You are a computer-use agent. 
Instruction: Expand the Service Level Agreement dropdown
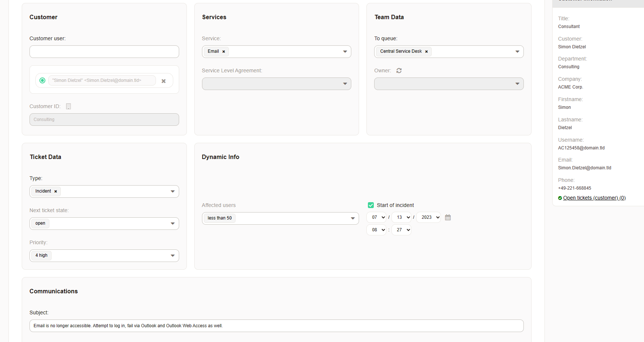point(276,84)
